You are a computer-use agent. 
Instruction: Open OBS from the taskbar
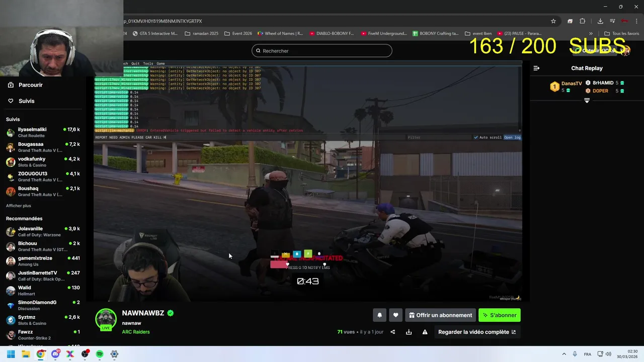click(x=85, y=354)
